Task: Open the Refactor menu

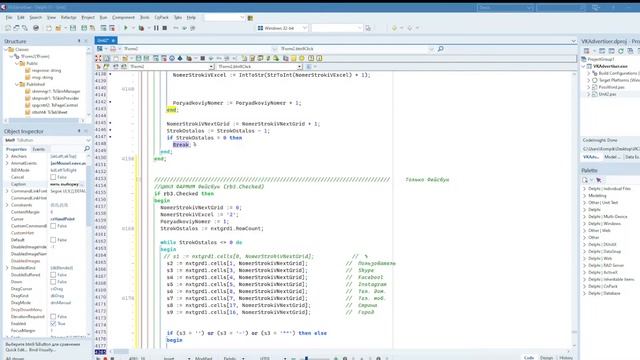Action: coord(69,18)
